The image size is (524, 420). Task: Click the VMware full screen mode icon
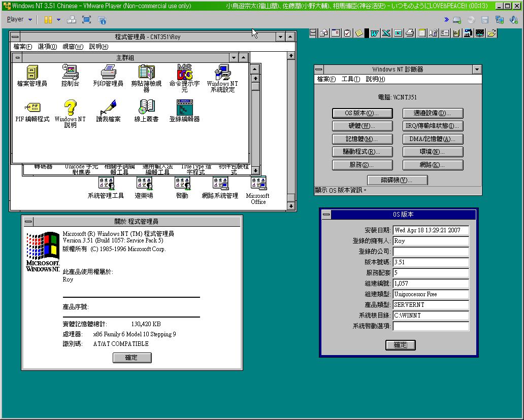[x=86, y=20]
